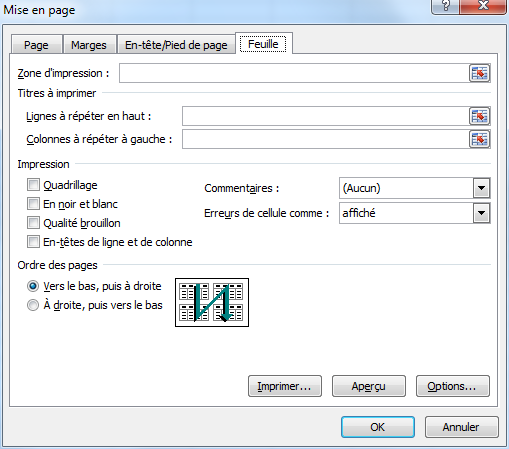Click range selector icon for Colonnes à répéter
The height and width of the screenshot is (449, 509).
coord(479,139)
